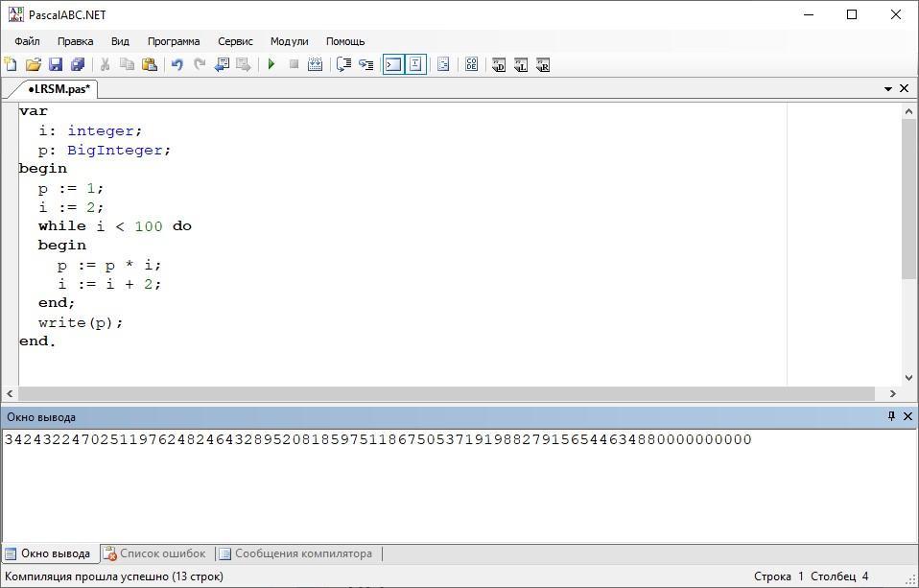The image size is (919, 588).
Task: Click the horizontal scrollbar right arrow
Action: point(893,393)
